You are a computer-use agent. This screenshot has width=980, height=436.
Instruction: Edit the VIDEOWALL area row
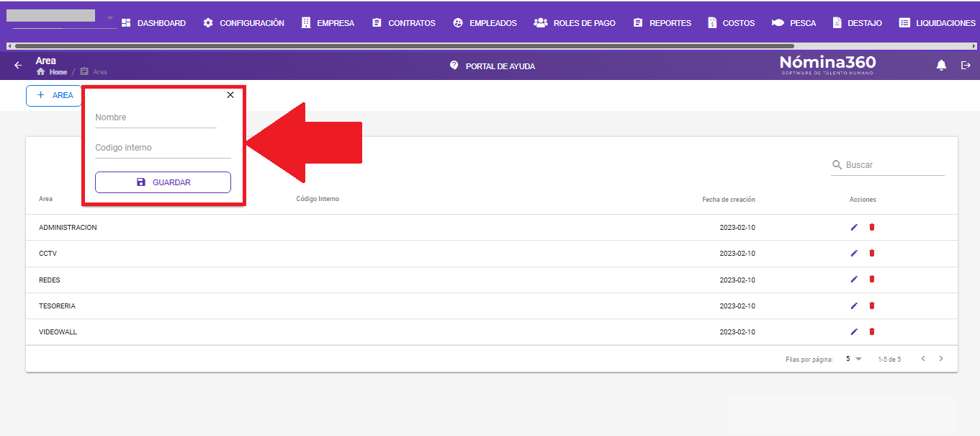[854, 332]
